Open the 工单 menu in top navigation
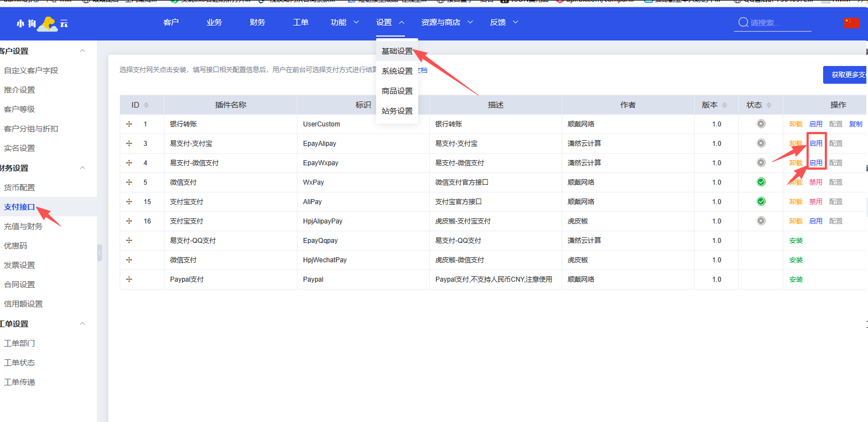The height and width of the screenshot is (422, 868). (x=300, y=22)
